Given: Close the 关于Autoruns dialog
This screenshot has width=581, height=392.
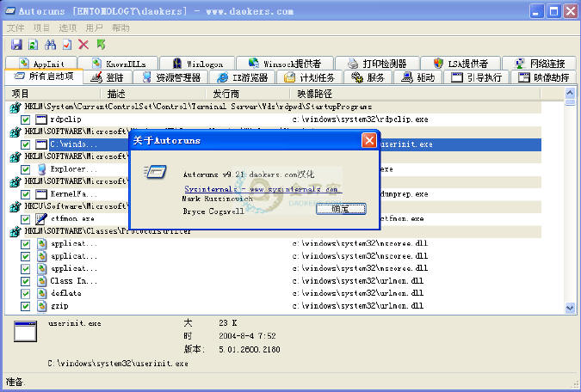Looking at the screenshot, I should point(369,141).
